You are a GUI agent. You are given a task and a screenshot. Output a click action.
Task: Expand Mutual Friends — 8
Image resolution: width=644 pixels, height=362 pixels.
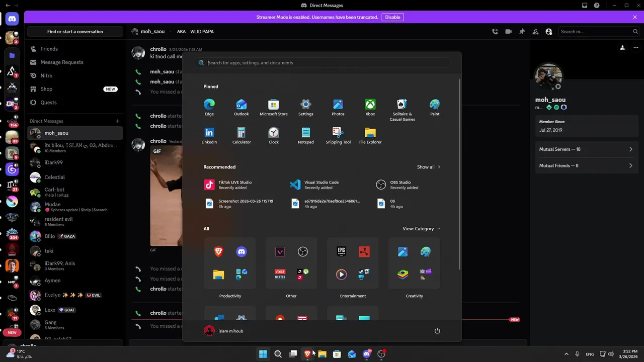click(586, 165)
